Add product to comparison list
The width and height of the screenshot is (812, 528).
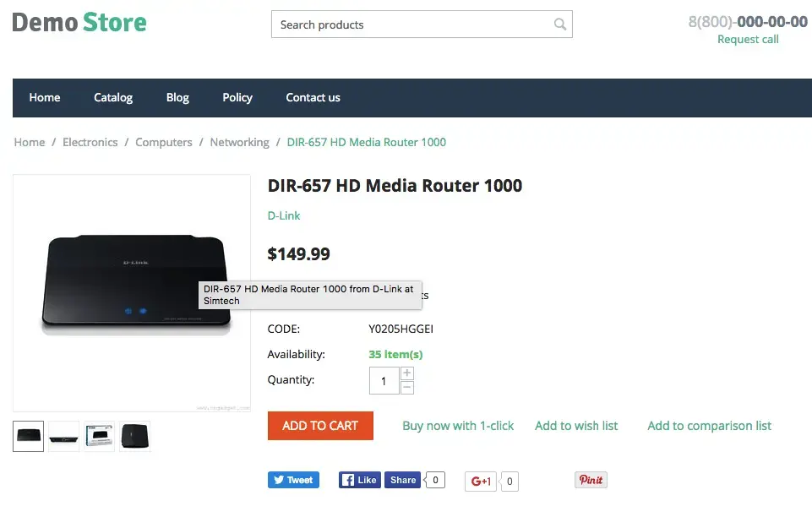pyautogui.click(x=709, y=426)
